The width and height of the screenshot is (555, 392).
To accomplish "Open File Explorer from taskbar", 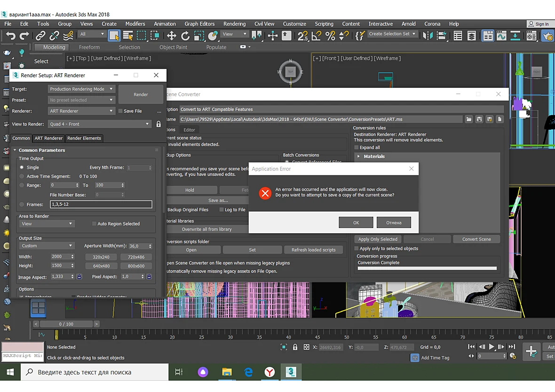I will [x=227, y=372].
